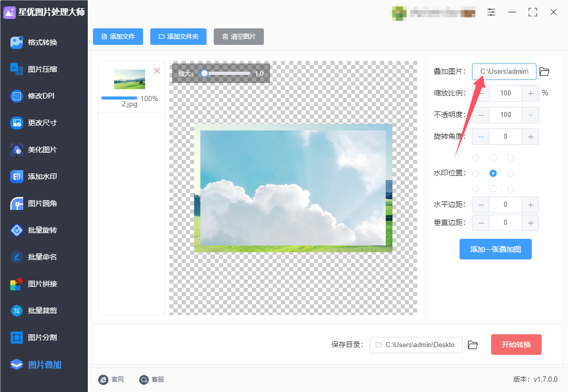Click the 水平边距 value field
The height and width of the screenshot is (392, 568).
click(506, 205)
